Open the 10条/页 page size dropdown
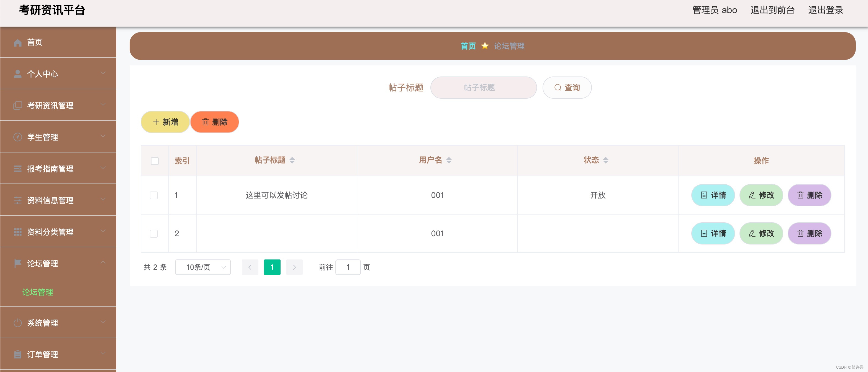The width and height of the screenshot is (868, 372). [203, 267]
